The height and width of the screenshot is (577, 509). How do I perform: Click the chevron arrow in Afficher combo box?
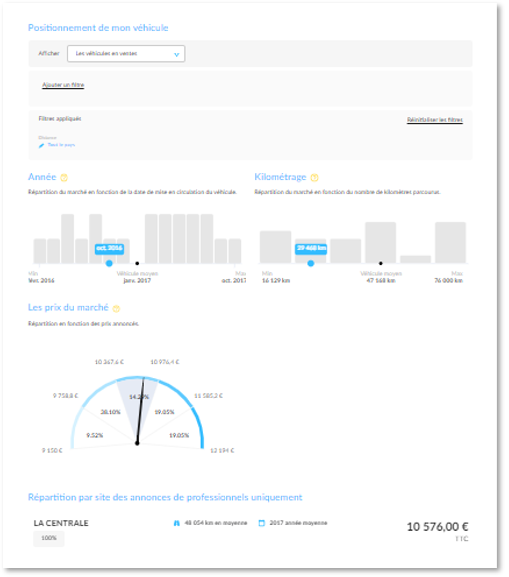[x=177, y=54]
